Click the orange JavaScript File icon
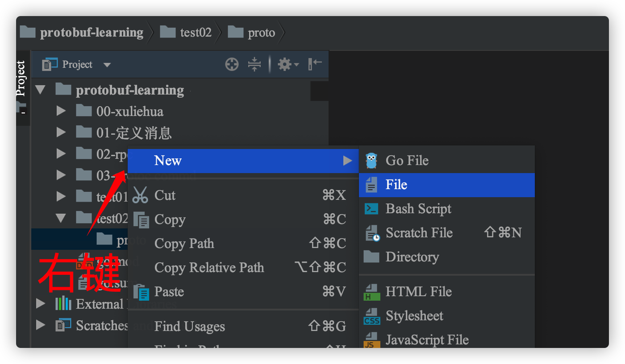 pos(371,339)
